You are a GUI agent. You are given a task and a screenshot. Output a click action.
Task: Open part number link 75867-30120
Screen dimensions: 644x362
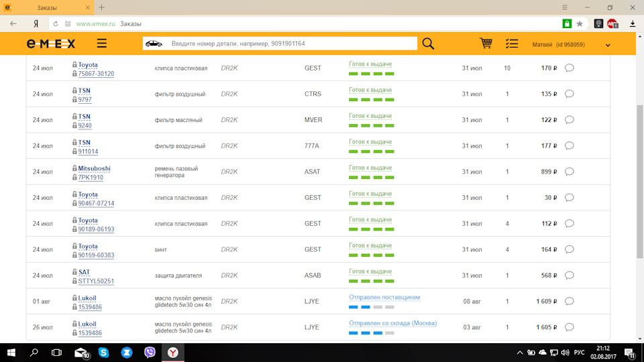(x=96, y=74)
